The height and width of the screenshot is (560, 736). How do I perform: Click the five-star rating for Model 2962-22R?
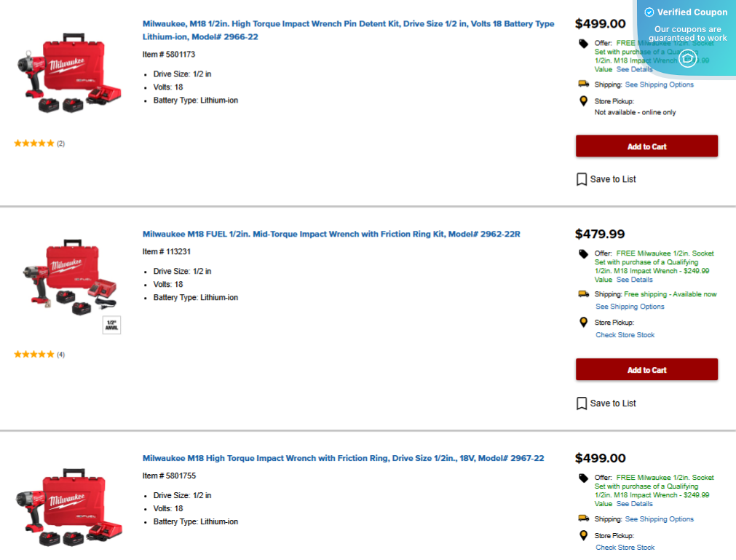coord(33,354)
